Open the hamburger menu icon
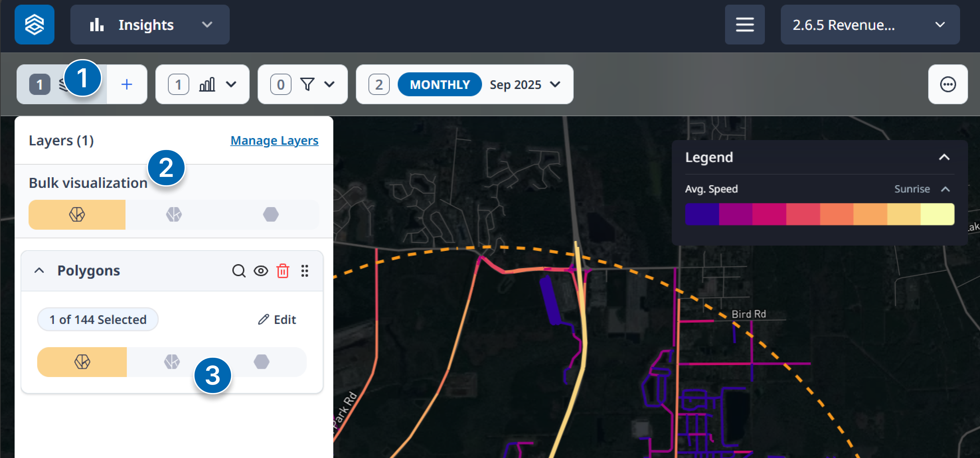This screenshot has height=458, width=980. coord(744,25)
